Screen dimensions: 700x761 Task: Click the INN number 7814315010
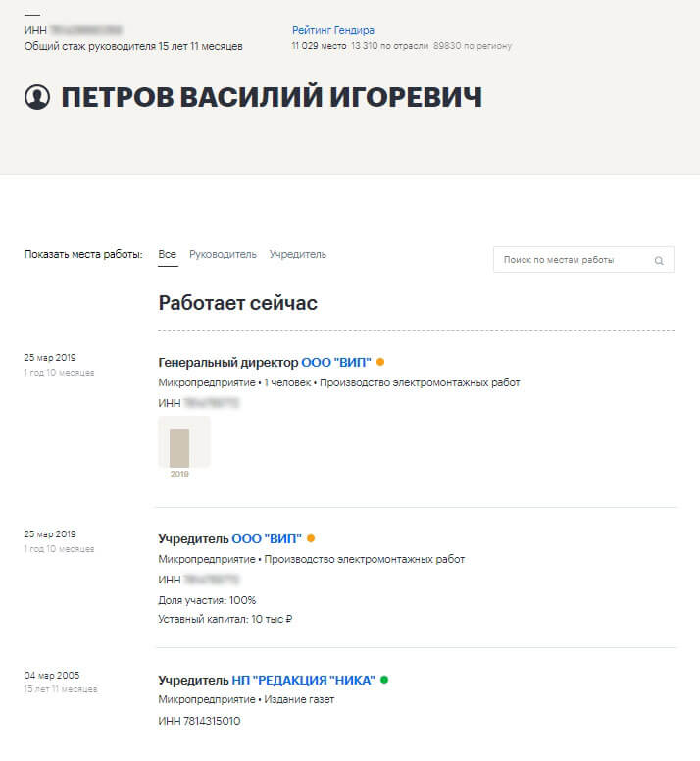[x=198, y=721]
